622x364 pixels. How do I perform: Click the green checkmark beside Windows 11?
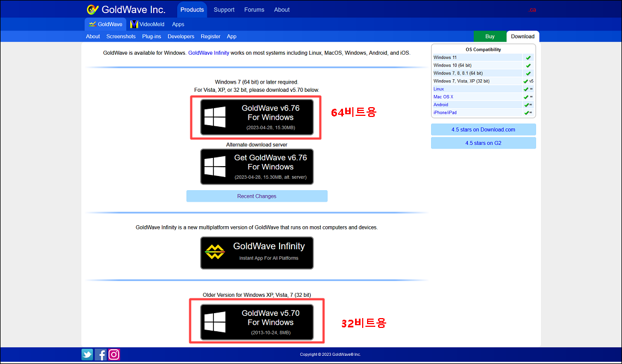coord(528,58)
